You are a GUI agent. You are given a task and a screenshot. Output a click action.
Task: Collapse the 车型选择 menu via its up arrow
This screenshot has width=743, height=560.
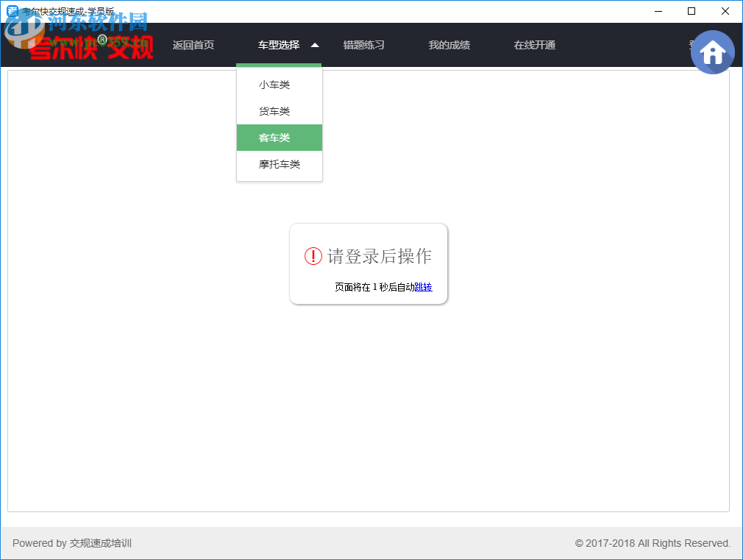[x=315, y=44]
